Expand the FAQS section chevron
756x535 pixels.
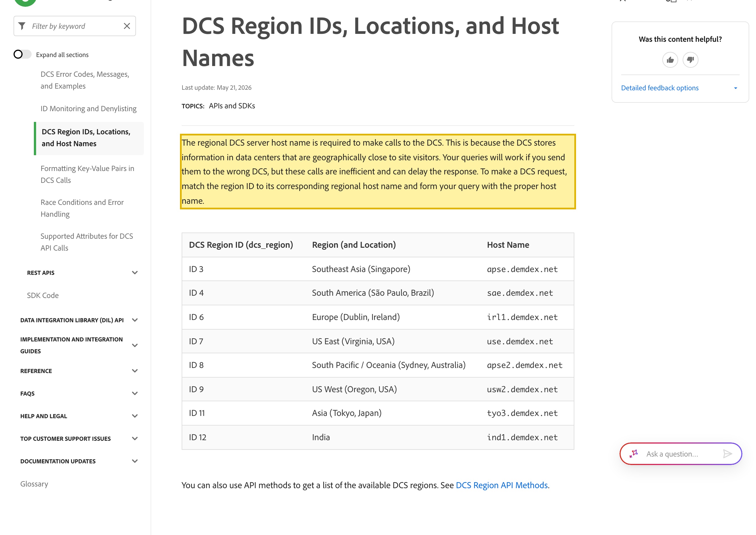[x=135, y=393]
